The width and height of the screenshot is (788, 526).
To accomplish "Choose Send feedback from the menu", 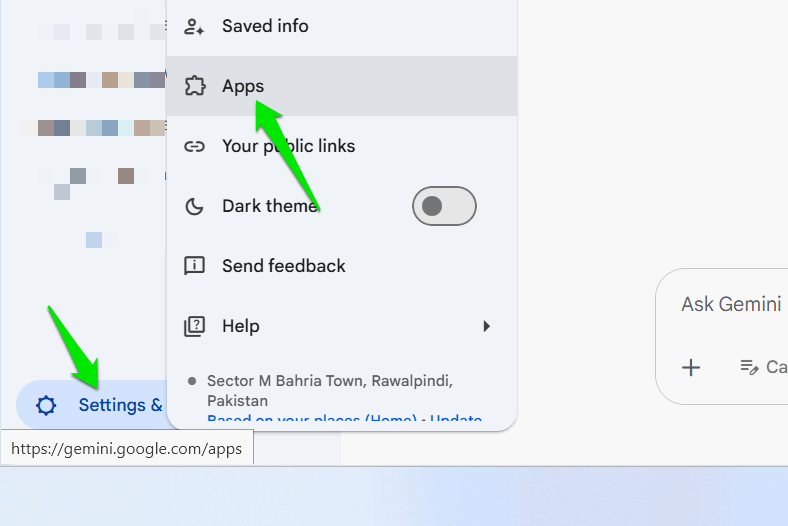I will pos(342,266).
